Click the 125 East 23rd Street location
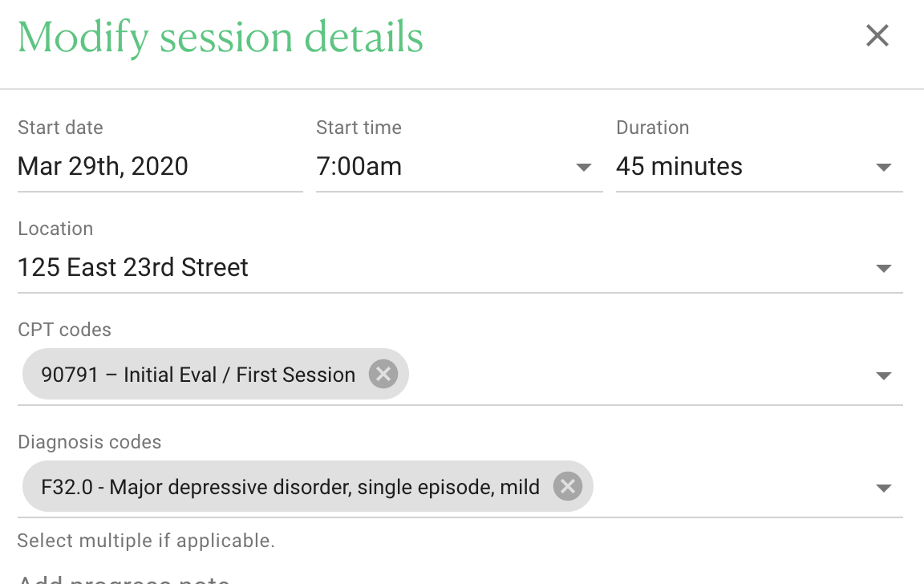Screen dimensions: 924x584 tap(132, 268)
